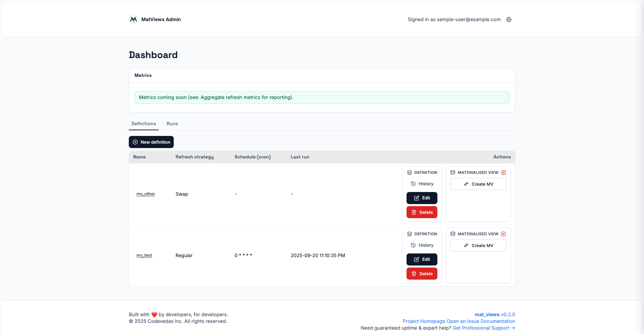
Task: Select the Definitions tab
Action: point(144,124)
